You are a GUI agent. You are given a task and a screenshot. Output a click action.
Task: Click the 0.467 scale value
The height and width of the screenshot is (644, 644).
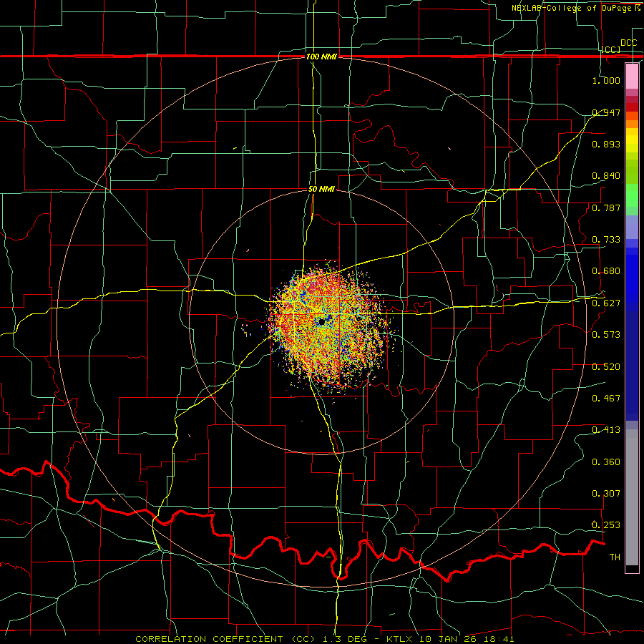click(x=606, y=399)
